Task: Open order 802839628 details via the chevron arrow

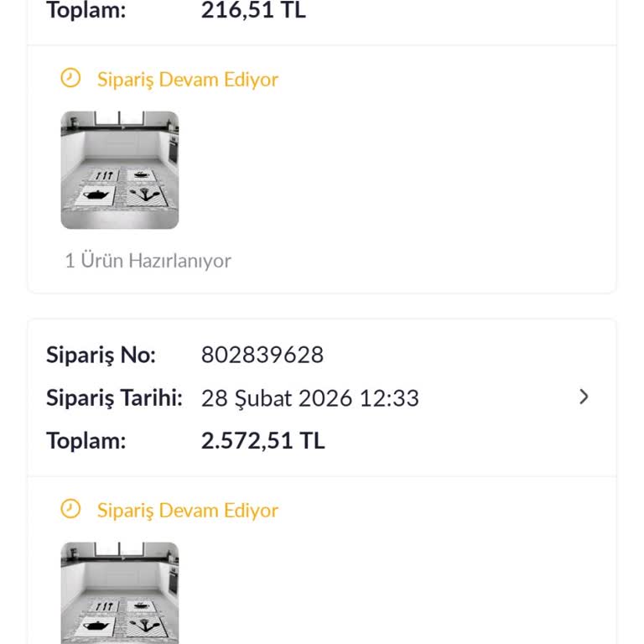Action: [x=584, y=397]
